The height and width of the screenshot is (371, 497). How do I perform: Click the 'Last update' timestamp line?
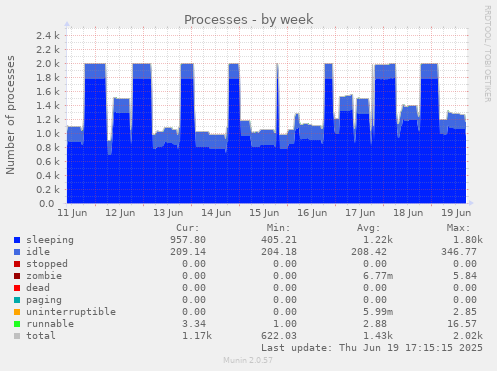(x=372, y=348)
